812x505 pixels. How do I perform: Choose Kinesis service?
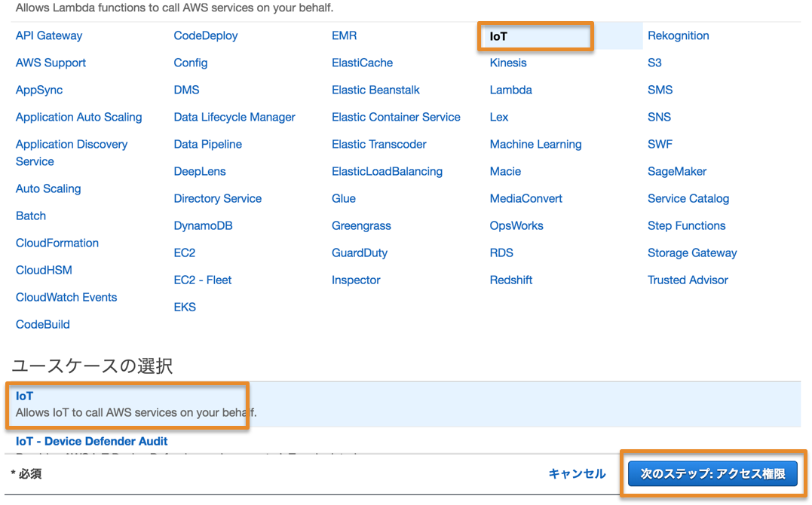coord(508,63)
